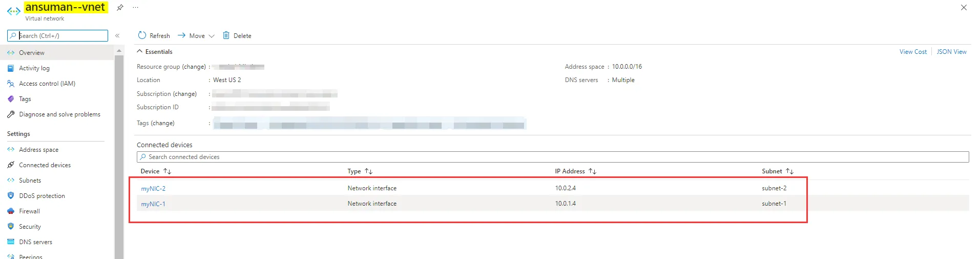Click the DNS servers icon
This screenshot has height=259, width=980.
11,242
